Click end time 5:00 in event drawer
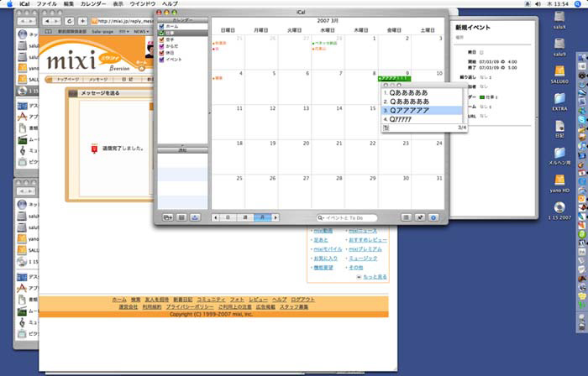588x376 pixels. tap(512, 68)
